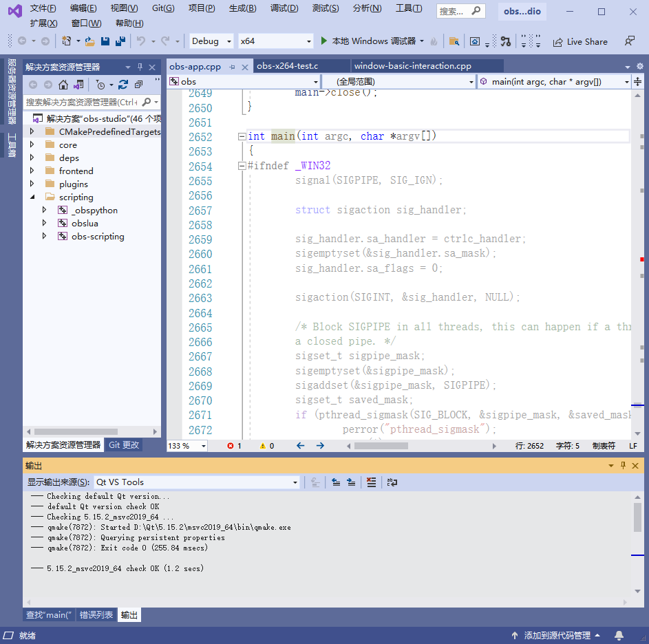Screen dimensions: 649x644
Task: Open the 帮助(H) menu
Action: [129, 23]
